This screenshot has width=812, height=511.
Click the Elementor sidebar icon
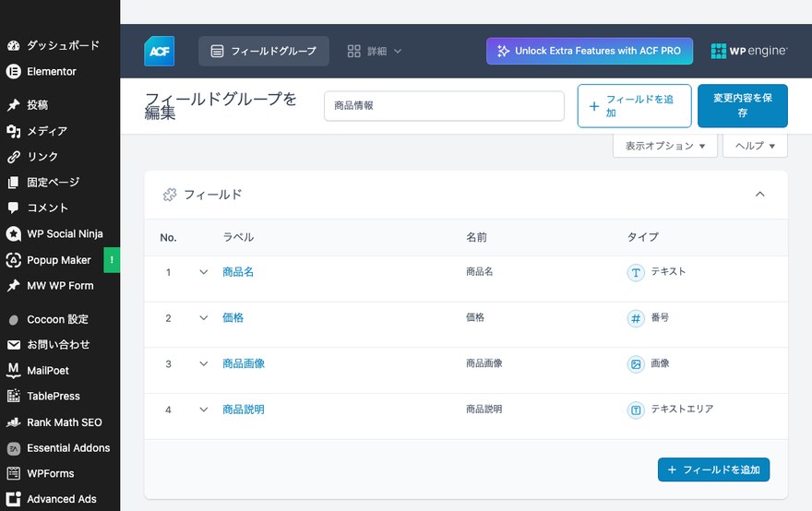pyautogui.click(x=14, y=71)
